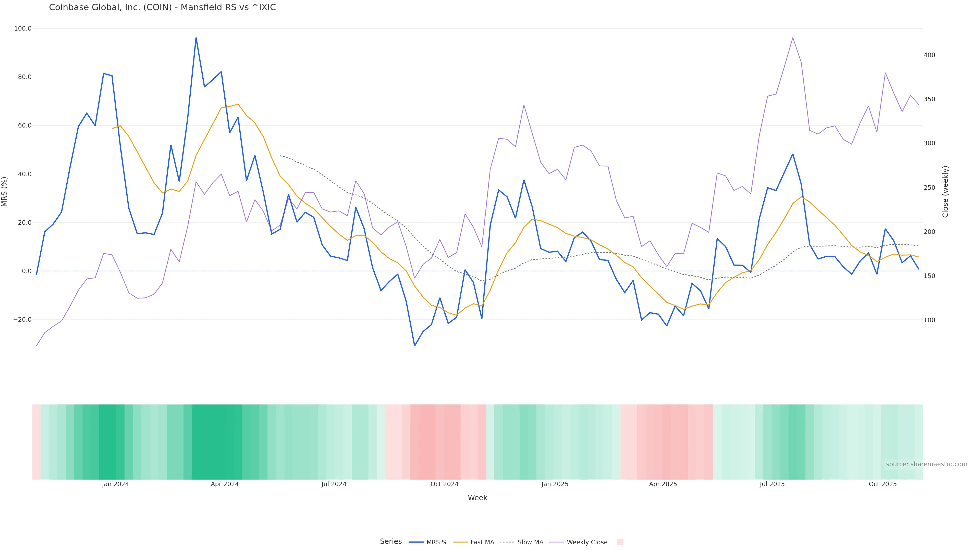Select the Jan 2024 axis label
The width and height of the screenshot is (980, 551).
tap(115, 484)
